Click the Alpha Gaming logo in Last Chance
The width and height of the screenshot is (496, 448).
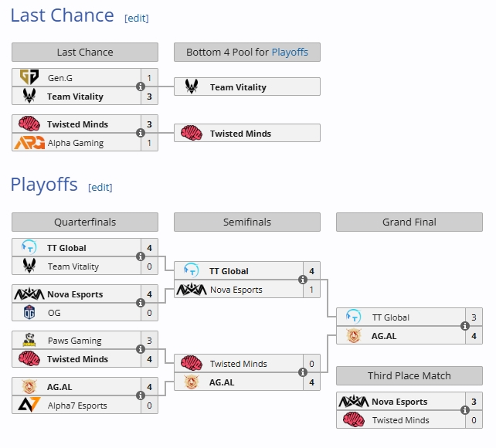pyautogui.click(x=29, y=143)
